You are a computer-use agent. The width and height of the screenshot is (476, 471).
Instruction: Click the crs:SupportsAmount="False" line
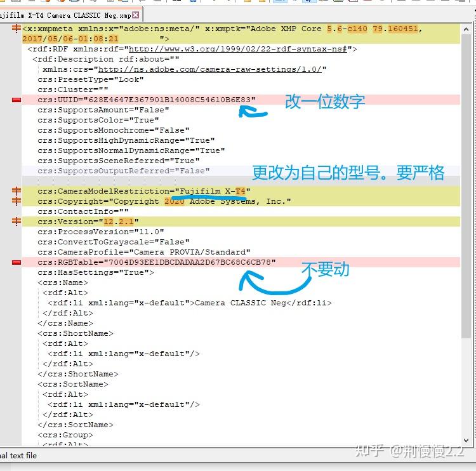103,110
